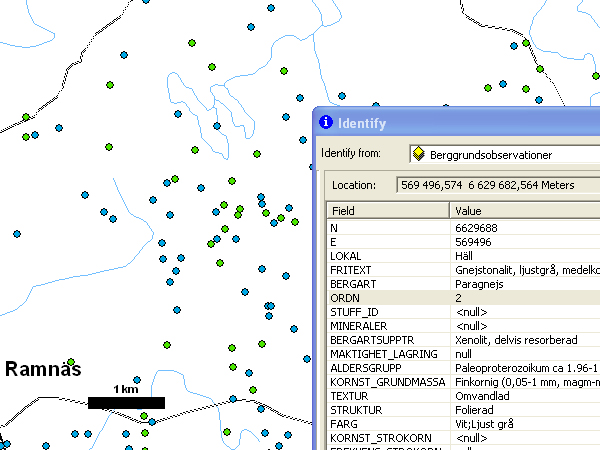Click the Identify window title bar
The image size is (600, 450).
click(x=457, y=122)
